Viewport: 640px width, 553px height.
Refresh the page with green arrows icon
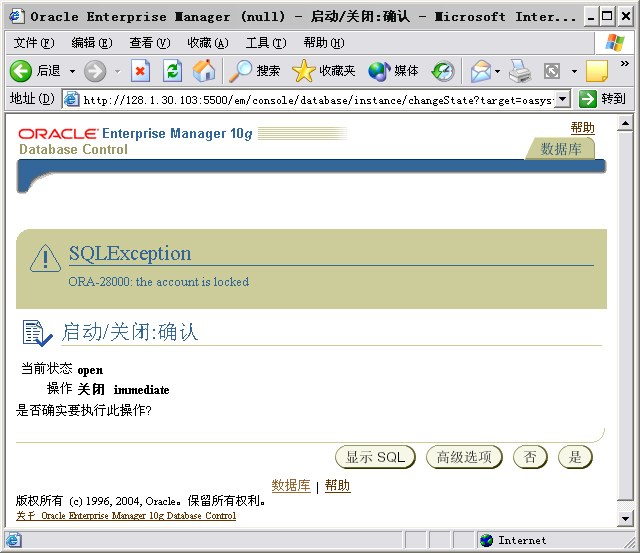tap(172, 71)
